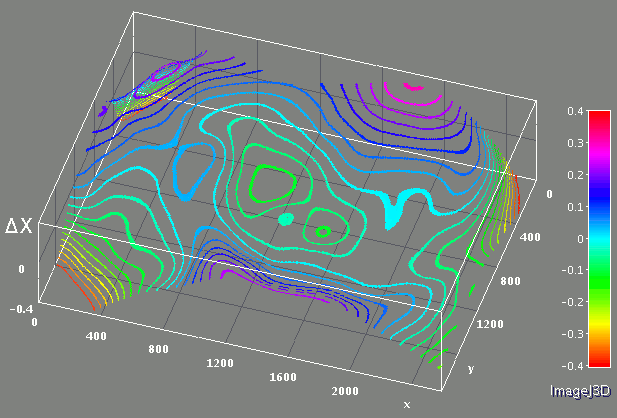
Task: Select the 0.3 label on the color scale
Action: click(x=575, y=143)
